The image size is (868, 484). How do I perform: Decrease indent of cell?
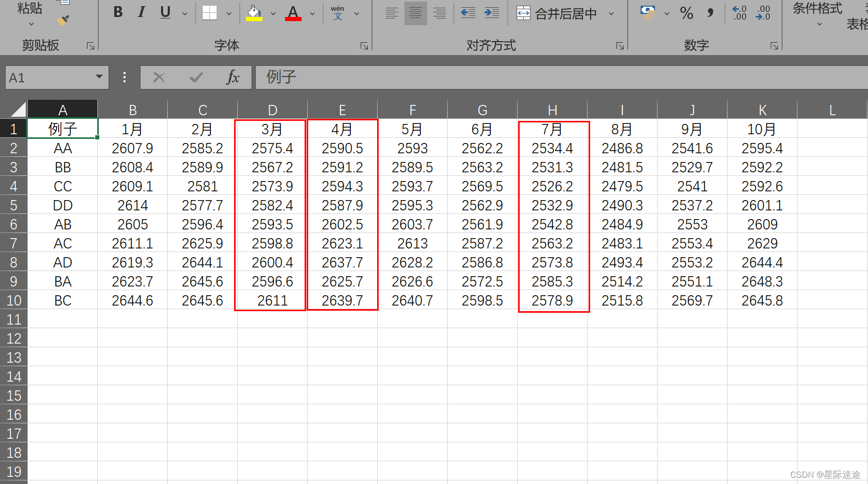click(x=468, y=13)
